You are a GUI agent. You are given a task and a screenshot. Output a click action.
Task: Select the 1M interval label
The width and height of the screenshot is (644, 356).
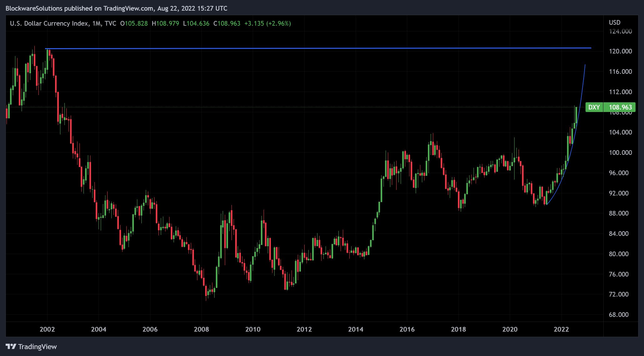pyautogui.click(x=97, y=23)
